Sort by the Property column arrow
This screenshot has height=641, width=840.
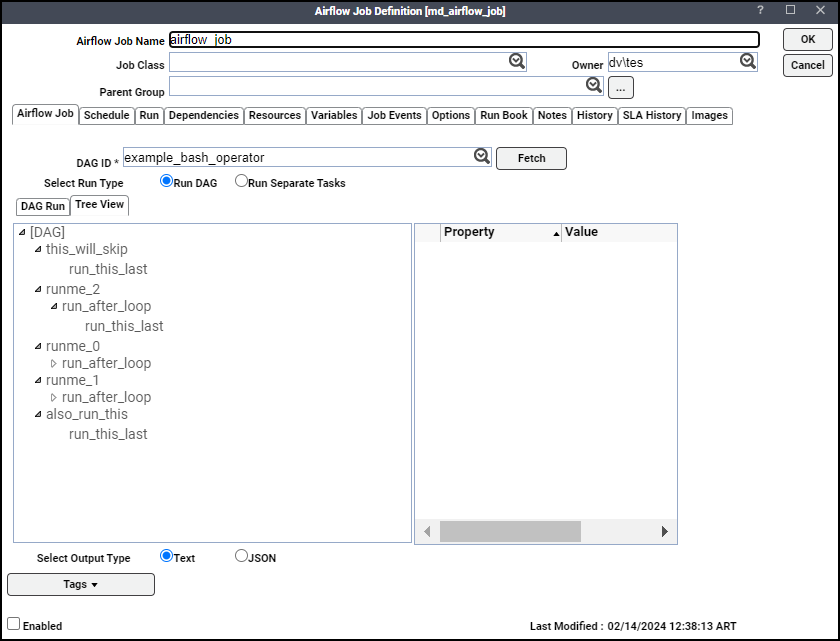[556, 233]
